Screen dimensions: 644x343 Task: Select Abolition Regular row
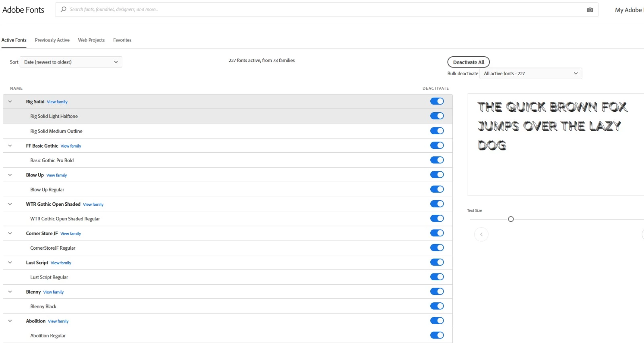pos(228,335)
